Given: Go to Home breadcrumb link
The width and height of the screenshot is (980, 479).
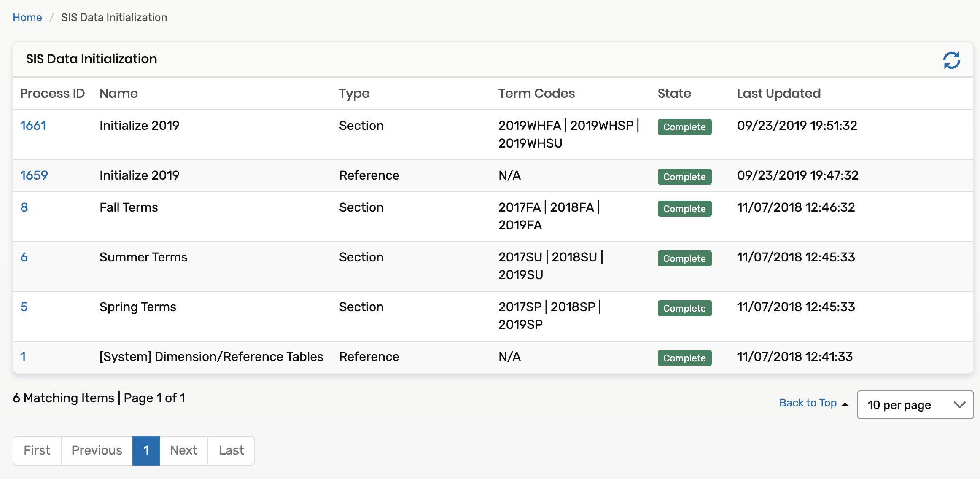Looking at the screenshot, I should click(x=27, y=17).
